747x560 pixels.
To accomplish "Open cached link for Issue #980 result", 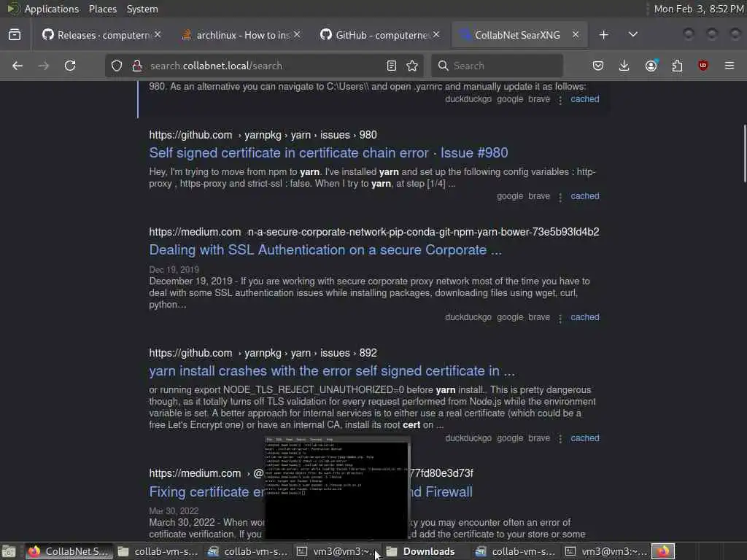I will 585,196.
